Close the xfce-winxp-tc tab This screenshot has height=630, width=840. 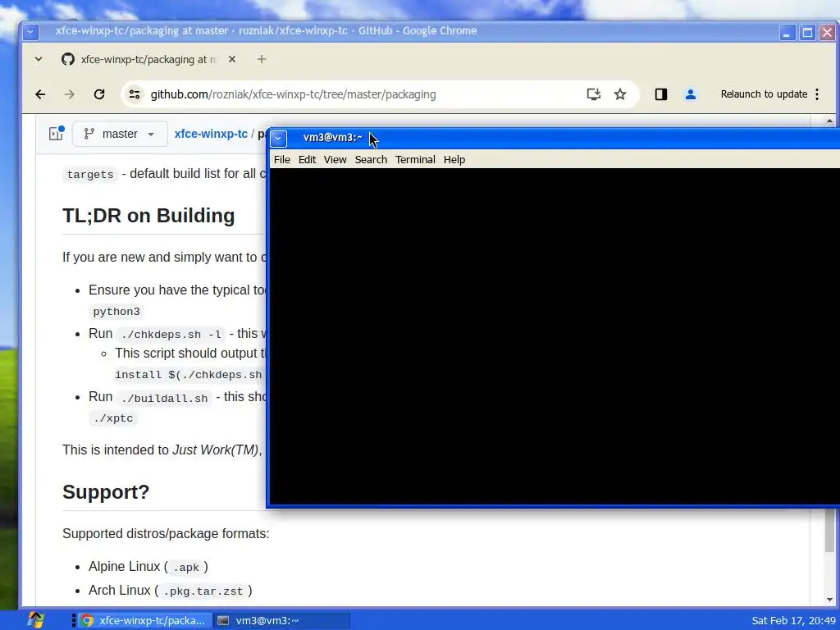(x=232, y=59)
